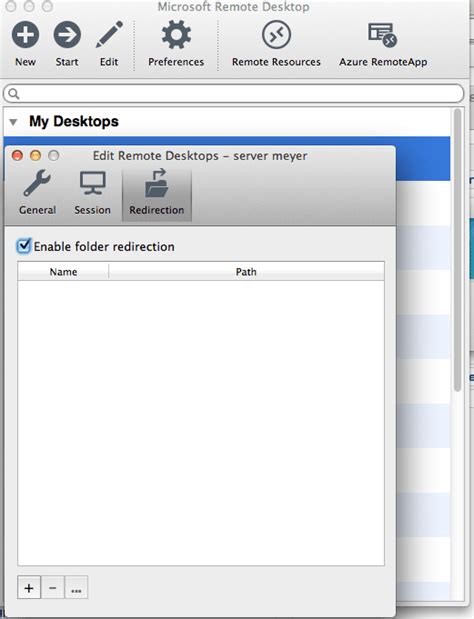Switch to the Session tab
The height and width of the screenshot is (619, 474).
point(92,193)
